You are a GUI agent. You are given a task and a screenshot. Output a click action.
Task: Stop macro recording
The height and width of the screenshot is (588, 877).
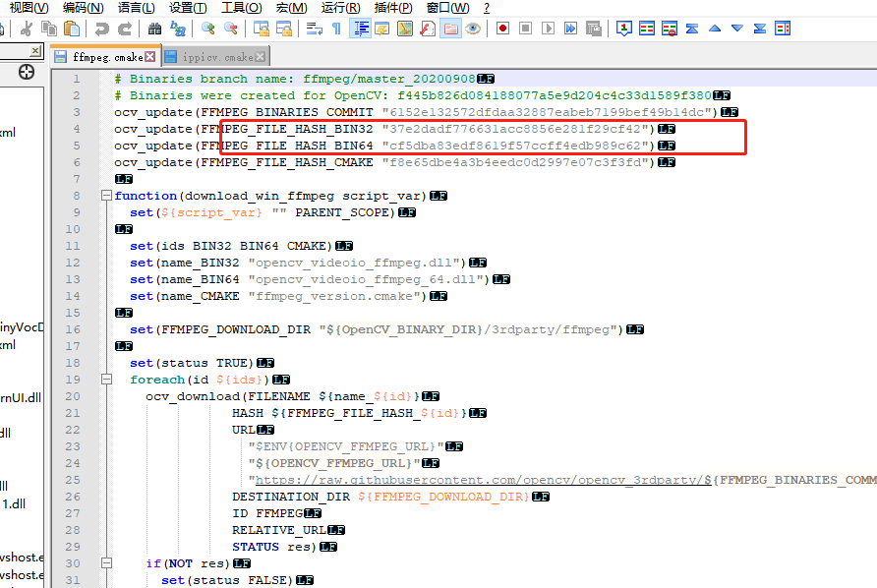(x=525, y=29)
